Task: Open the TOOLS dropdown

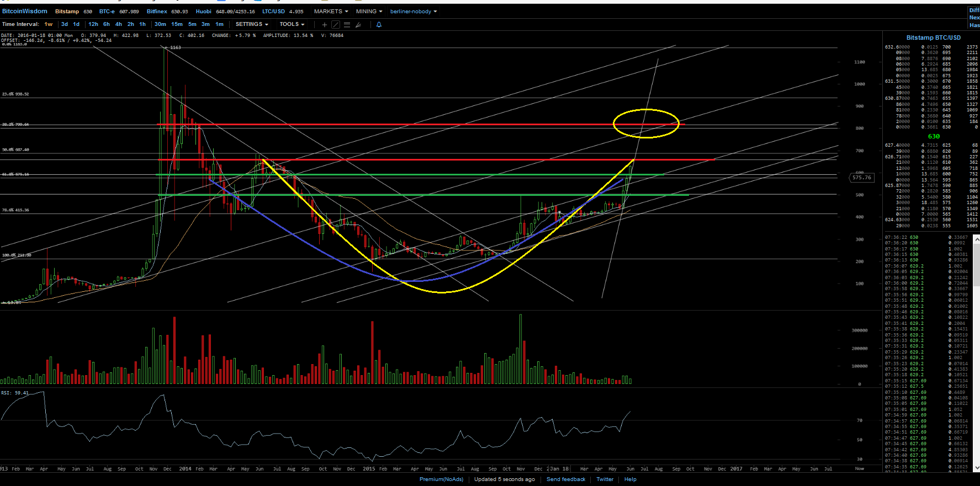Action: (292, 24)
